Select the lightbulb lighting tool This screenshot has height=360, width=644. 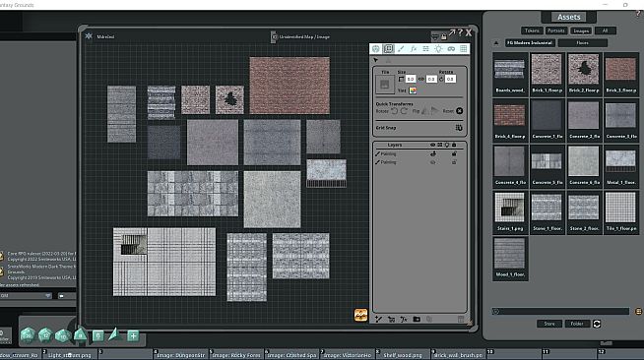[x=438, y=49]
